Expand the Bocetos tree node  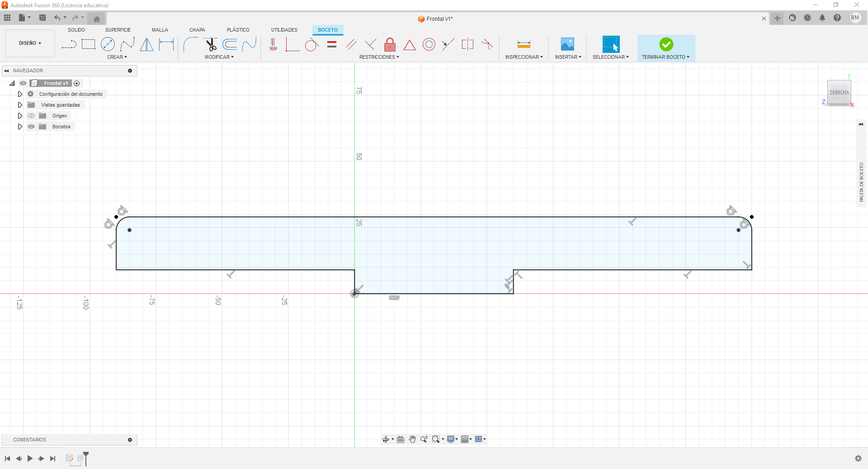[20, 127]
